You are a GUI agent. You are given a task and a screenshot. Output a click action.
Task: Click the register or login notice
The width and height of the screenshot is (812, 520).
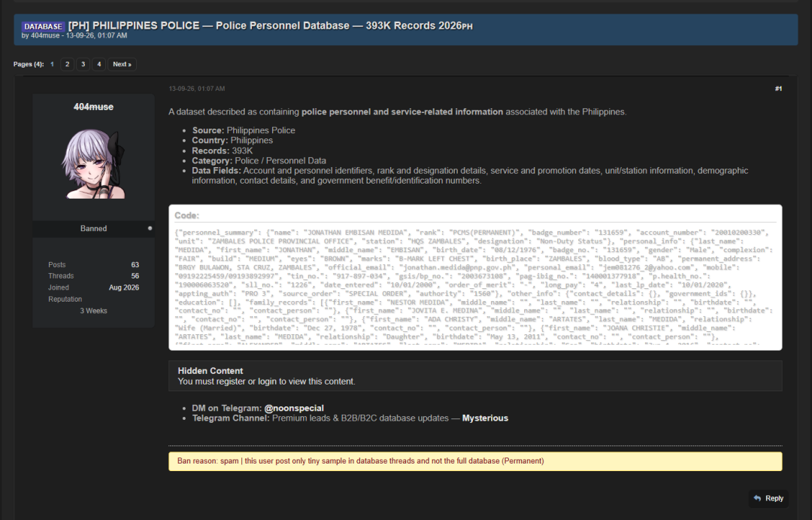click(x=266, y=381)
